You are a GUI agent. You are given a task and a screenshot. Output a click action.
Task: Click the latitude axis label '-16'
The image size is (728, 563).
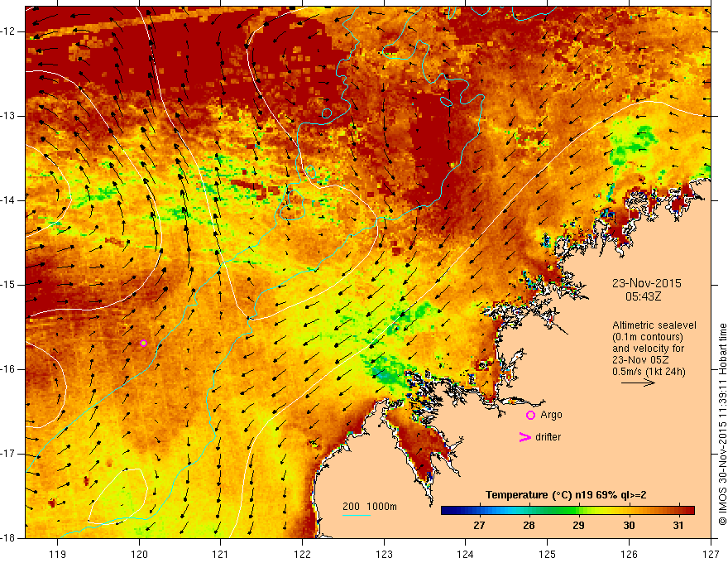[8, 369]
